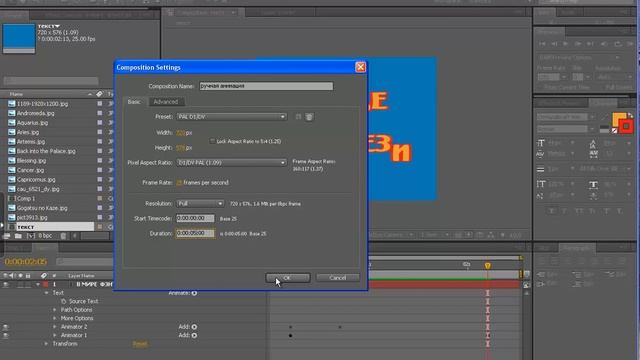This screenshot has width=640, height=360.
Task: Click the save preset icon beside Preset
Action: 298,117
